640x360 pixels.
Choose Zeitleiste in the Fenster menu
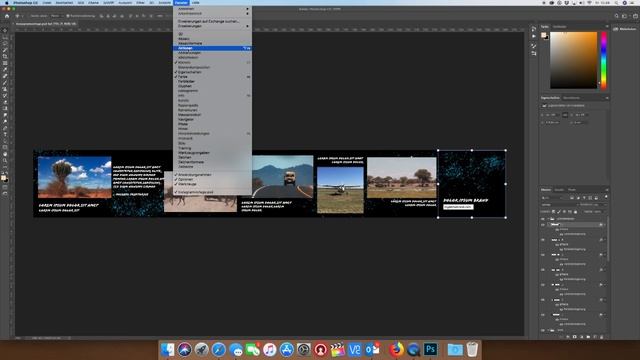pyautogui.click(x=212, y=167)
